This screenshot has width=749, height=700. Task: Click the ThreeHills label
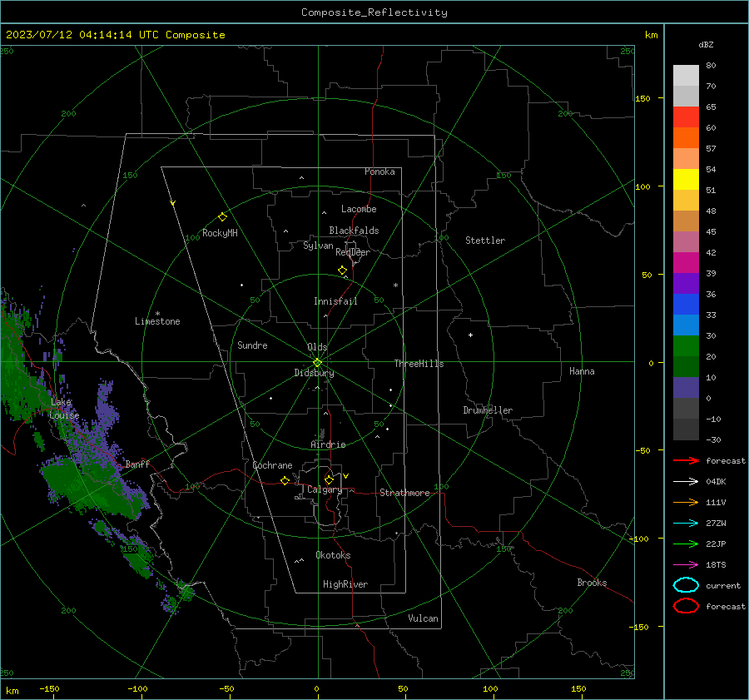[x=419, y=364]
